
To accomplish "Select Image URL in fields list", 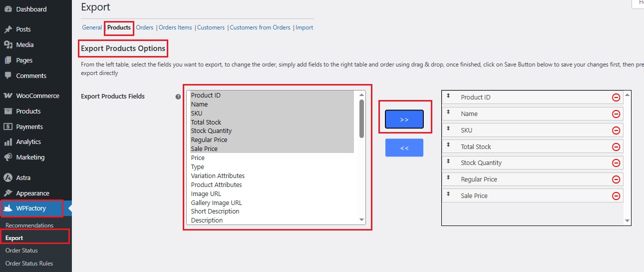I will point(273,194).
